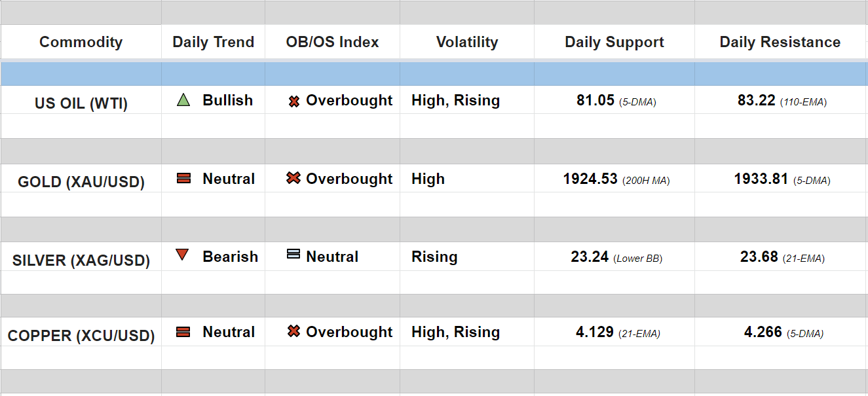Select the OB/OS Index column header
This screenshot has height=396, width=868.
coord(332,43)
